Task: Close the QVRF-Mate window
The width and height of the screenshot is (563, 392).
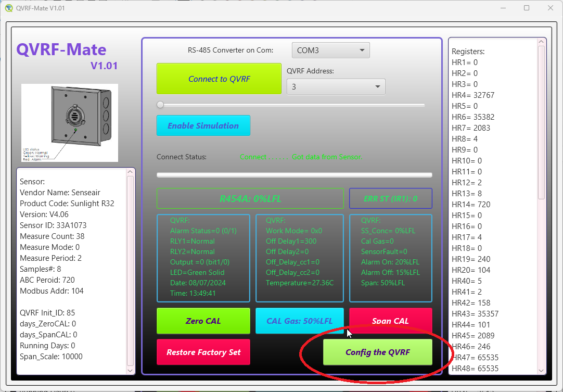Action: [x=550, y=8]
